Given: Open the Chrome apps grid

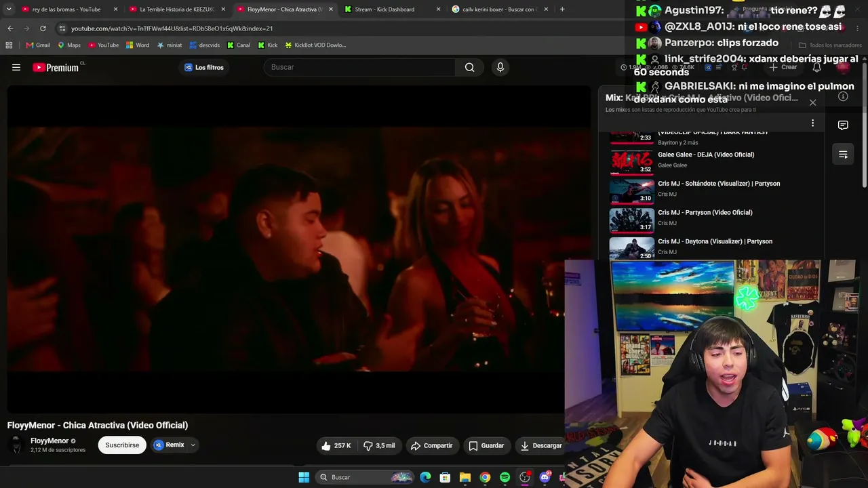Looking at the screenshot, I should coord(9,45).
